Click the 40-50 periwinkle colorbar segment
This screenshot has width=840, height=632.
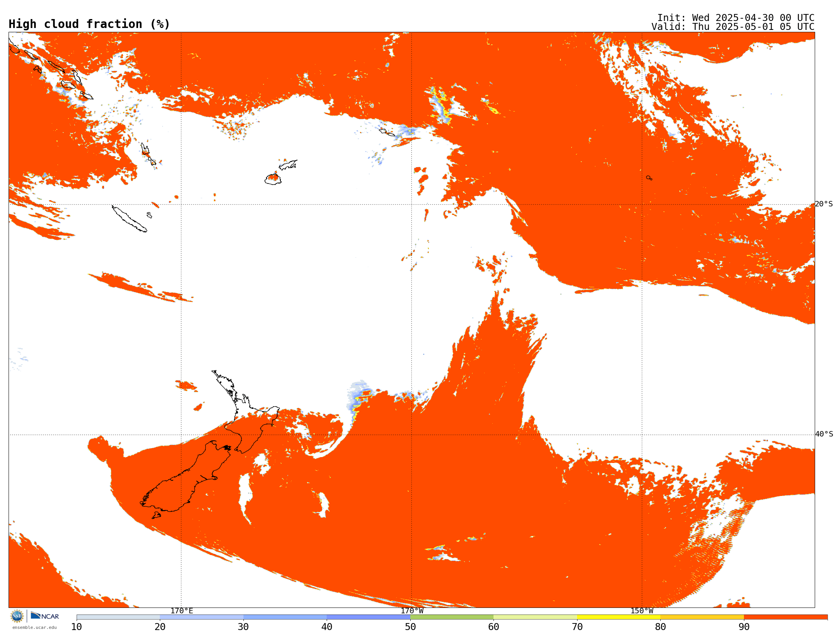(368, 617)
